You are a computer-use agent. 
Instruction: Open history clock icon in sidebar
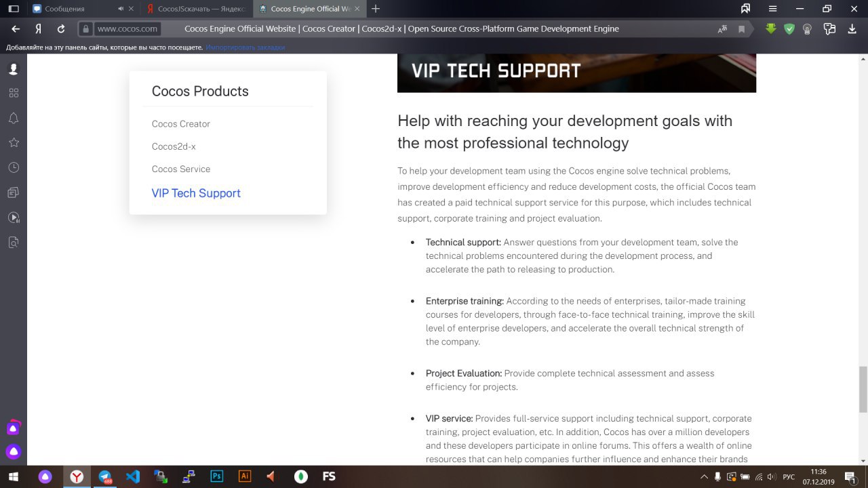click(x=14, y=167)
